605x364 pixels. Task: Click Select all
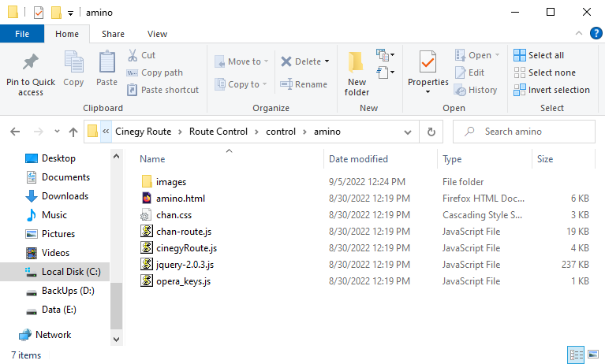539,55
